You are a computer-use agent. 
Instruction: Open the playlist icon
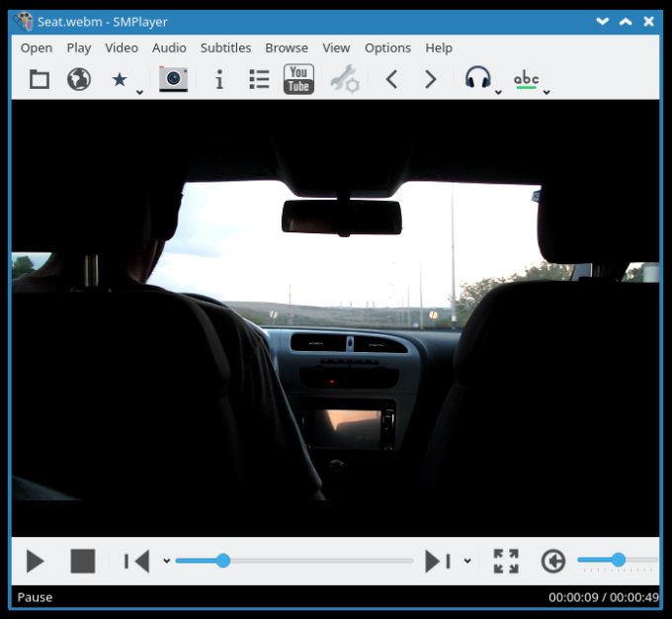tap(259, 80)
